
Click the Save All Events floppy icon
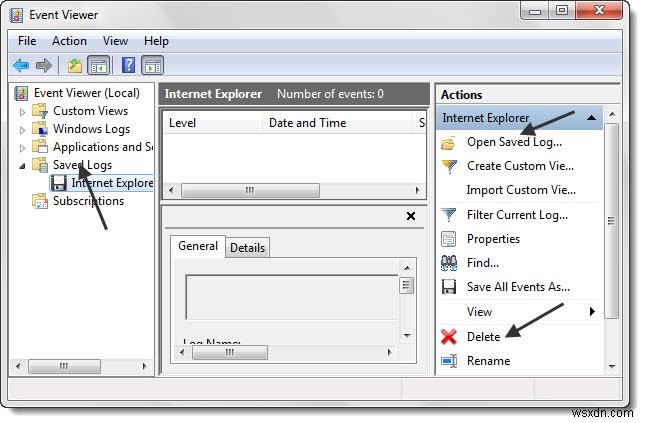pos(449,287)
